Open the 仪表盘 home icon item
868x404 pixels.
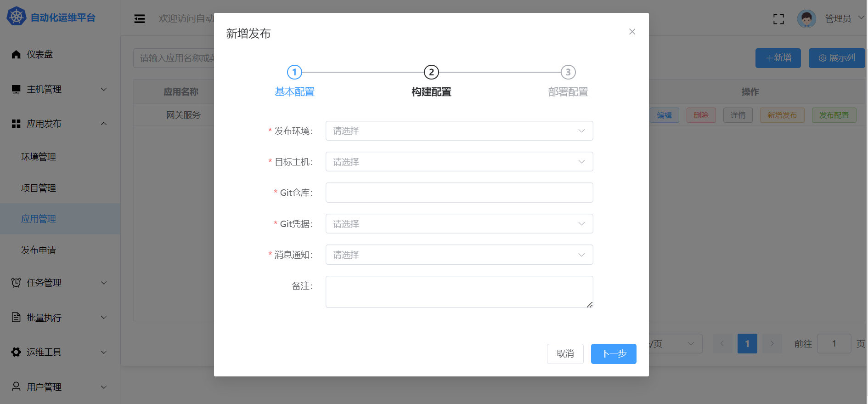(16, 54)
